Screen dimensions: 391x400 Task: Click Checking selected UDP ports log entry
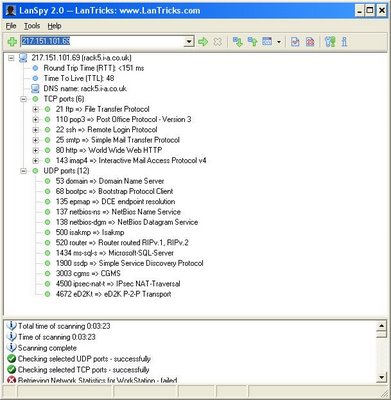coord(84,359)
